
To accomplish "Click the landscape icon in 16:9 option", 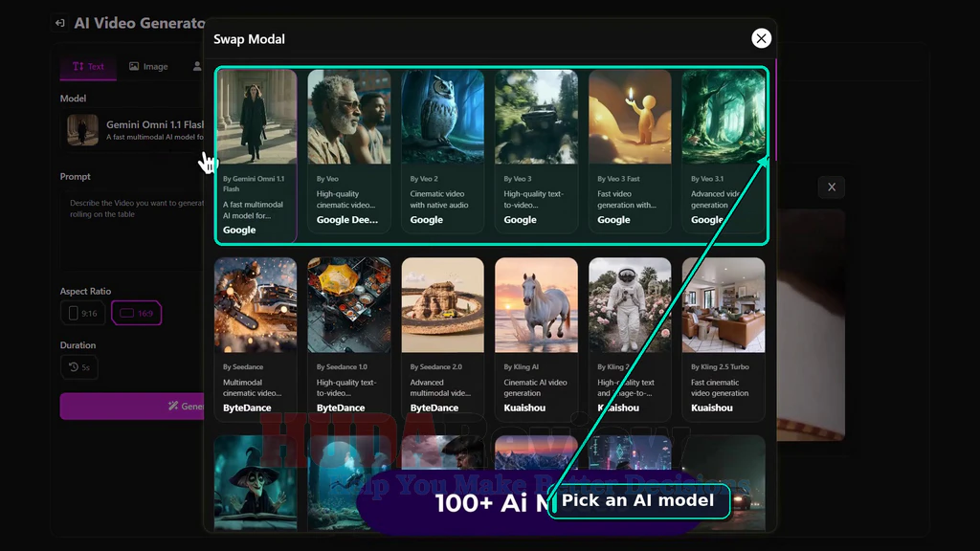I will 127,313.
